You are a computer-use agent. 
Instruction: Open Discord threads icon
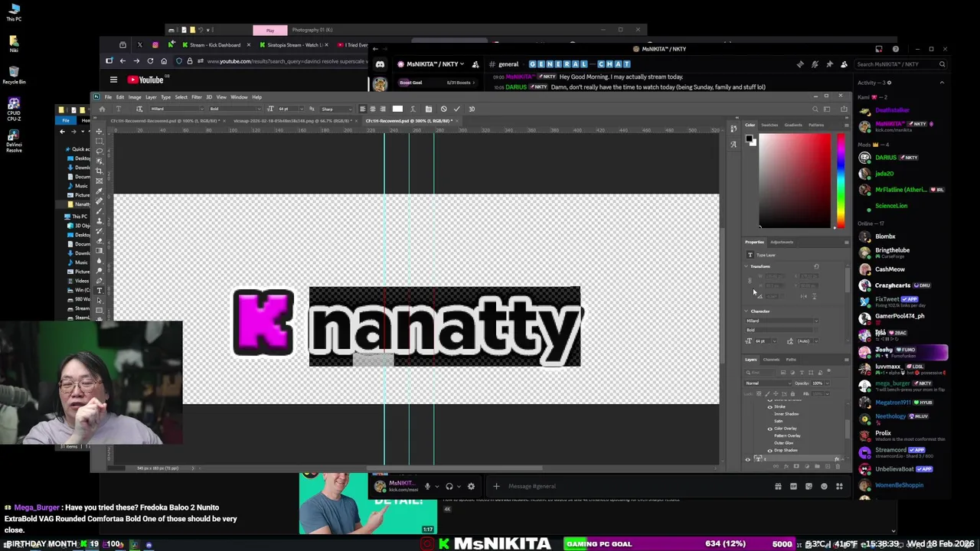(800, 64)
